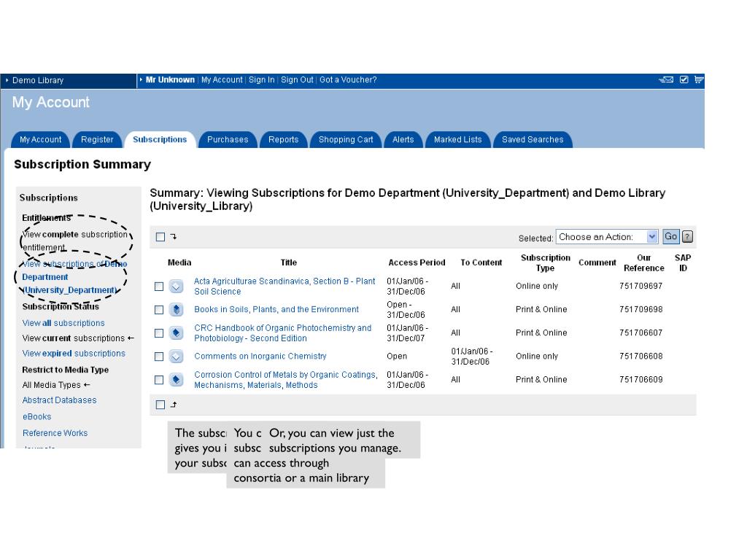The image size is (747, 560).
Task: Click the Got a Voucher? link
Action: pos(348,80)
